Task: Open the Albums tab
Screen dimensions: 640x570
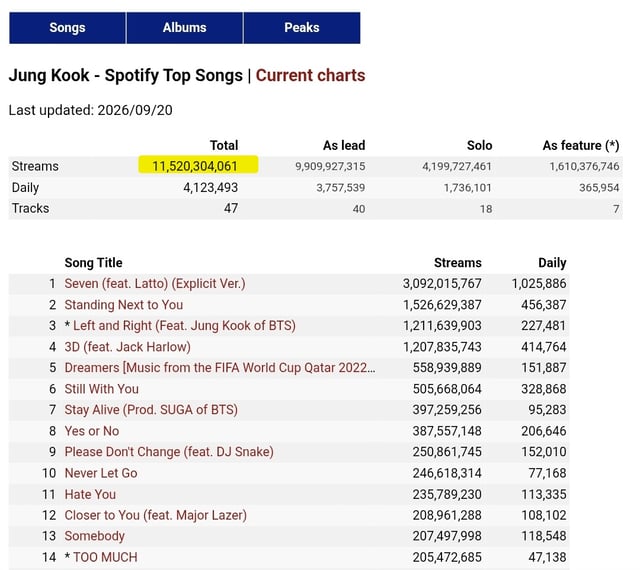Action: coord(184,28)
